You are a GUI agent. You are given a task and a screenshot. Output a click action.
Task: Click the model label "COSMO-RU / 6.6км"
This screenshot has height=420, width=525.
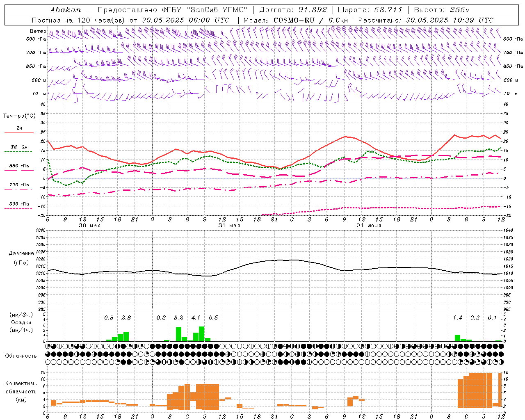pyautogui.click(x=310, y=20)
